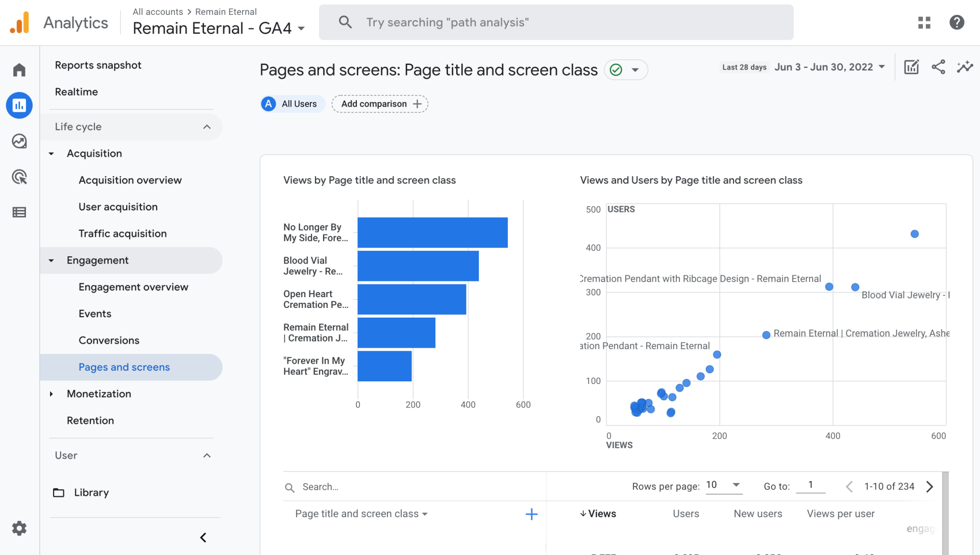This screenshot has height=555, width=980.
Task: Sort table by Views per user column
Action: [841, 514]
